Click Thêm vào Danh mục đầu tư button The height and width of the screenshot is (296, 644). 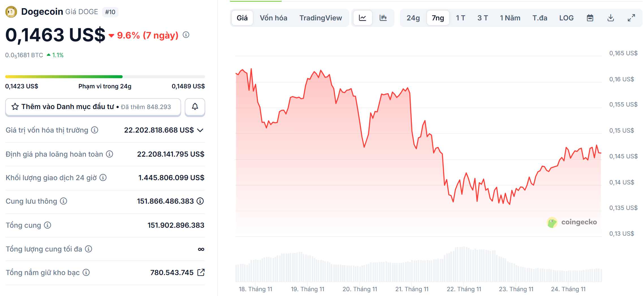point(93,107)
